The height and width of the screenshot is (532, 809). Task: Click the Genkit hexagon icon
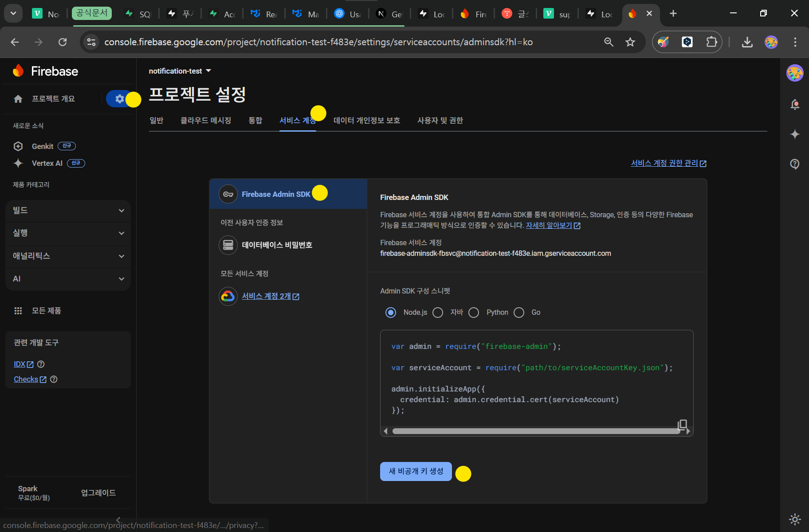point(18,146)
